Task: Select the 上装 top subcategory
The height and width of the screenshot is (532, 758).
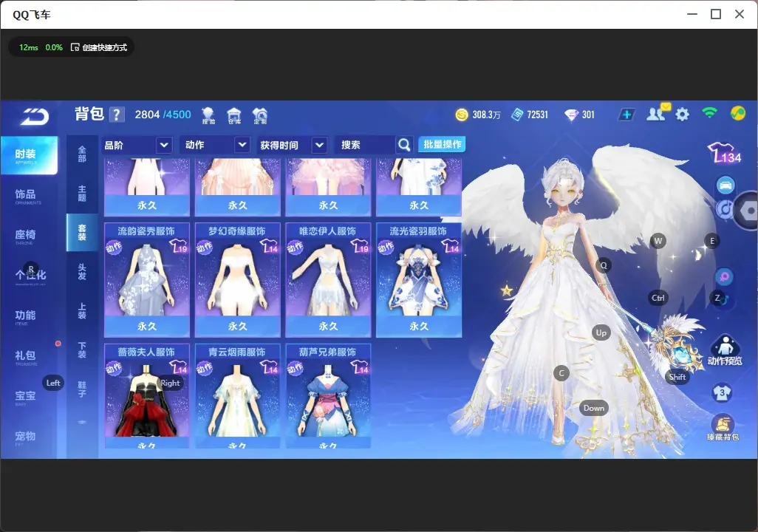Action: [82, 311]
